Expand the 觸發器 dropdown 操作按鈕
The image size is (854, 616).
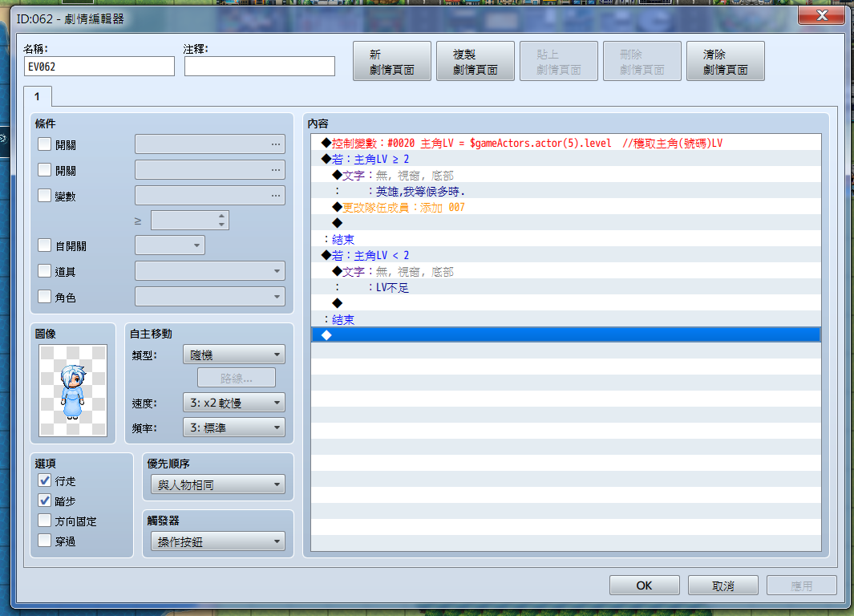[218, 542]
